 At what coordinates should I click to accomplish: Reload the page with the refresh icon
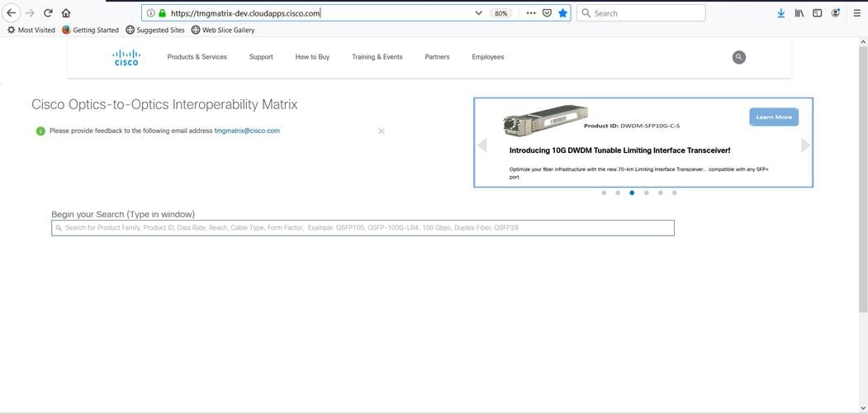coord(48,12)
